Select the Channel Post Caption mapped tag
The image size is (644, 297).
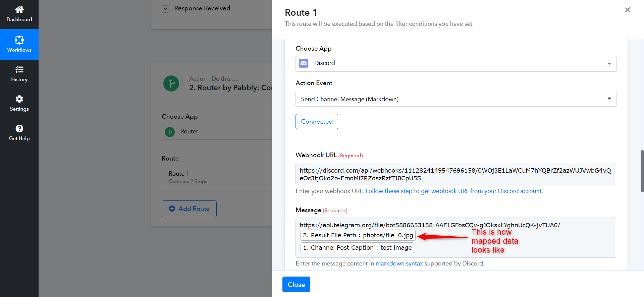tap(357, 248)
